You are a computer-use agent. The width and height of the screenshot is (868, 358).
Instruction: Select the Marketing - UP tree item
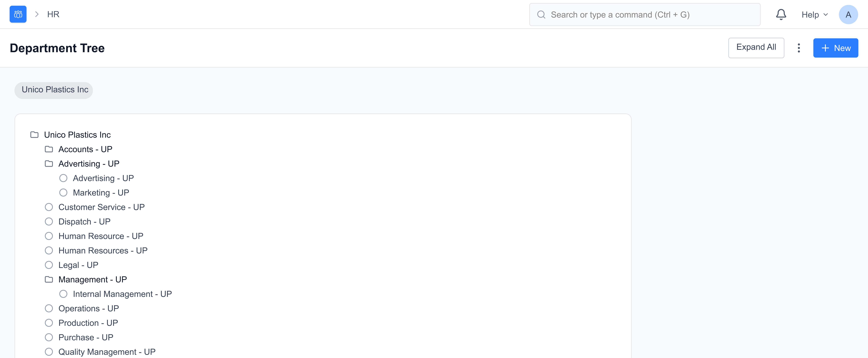pos(101,193)
